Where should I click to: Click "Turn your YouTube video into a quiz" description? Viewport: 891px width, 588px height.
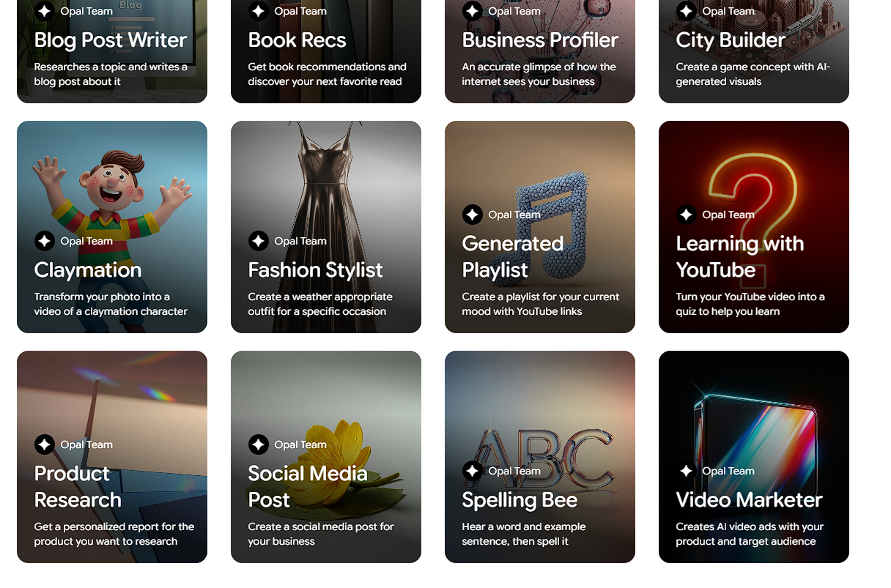[x=750, y=304]
